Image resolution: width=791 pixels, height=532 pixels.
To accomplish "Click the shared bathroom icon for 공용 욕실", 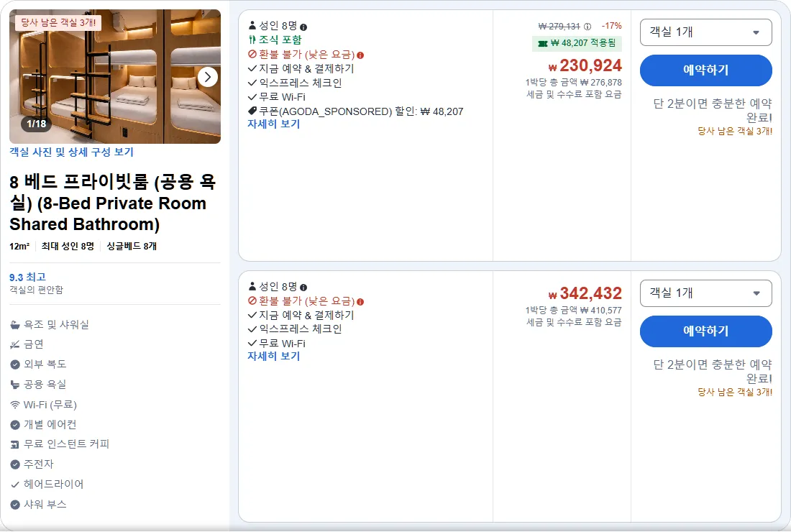I will coord(15,385).
